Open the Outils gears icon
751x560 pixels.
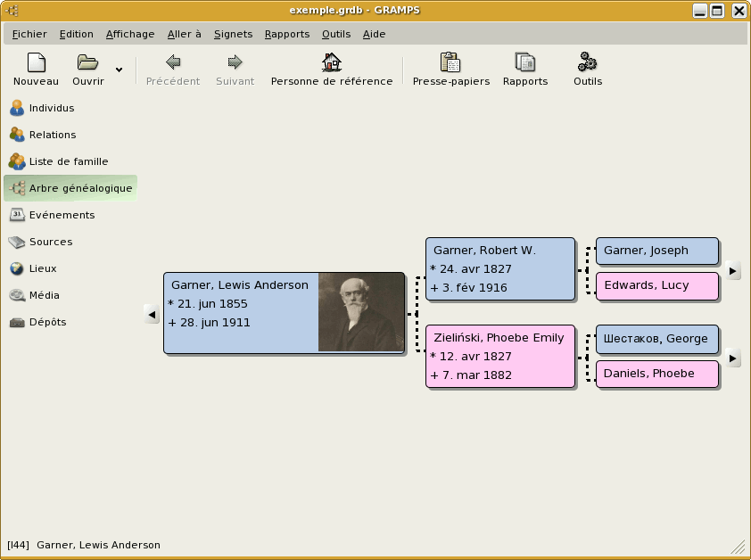tap(587, 63)
